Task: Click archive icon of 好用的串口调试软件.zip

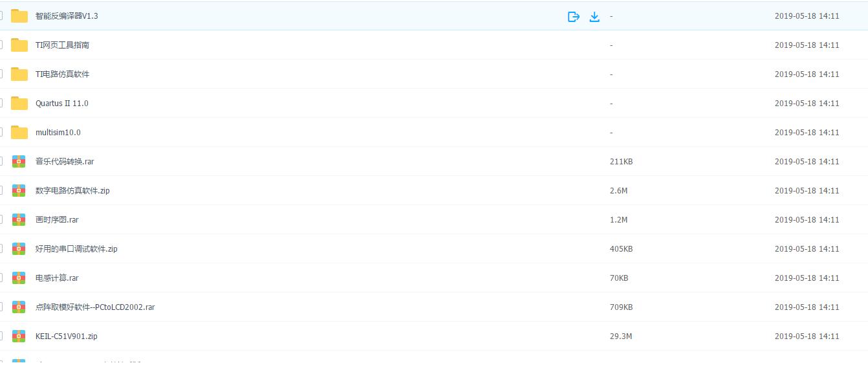Action: pos(19,249)
